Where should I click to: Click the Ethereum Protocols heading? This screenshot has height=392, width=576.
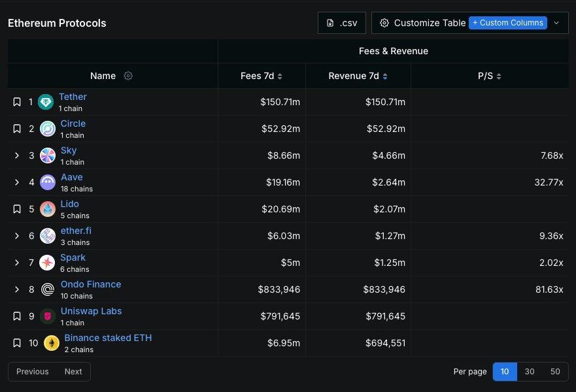[x=57, y=23]
